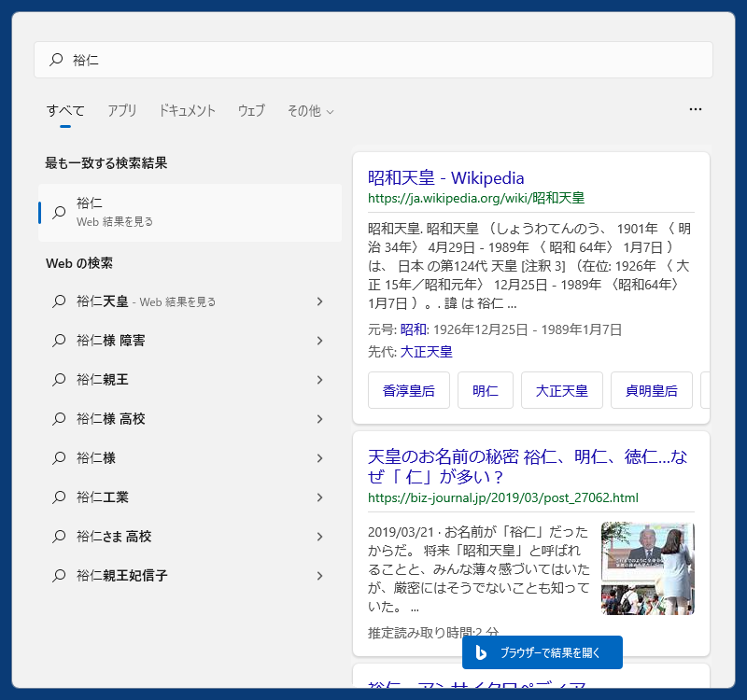Click the 推定読み取り時間 text

(433, 633)
